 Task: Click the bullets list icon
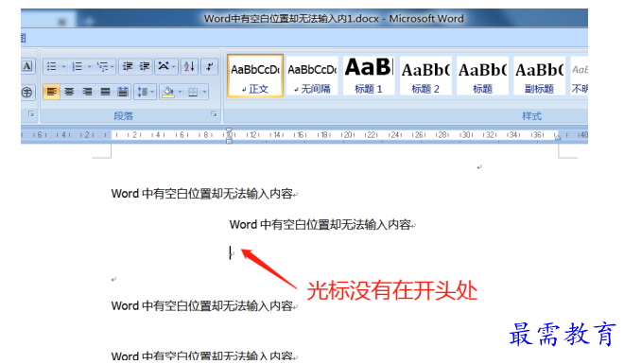coord(52,66)
